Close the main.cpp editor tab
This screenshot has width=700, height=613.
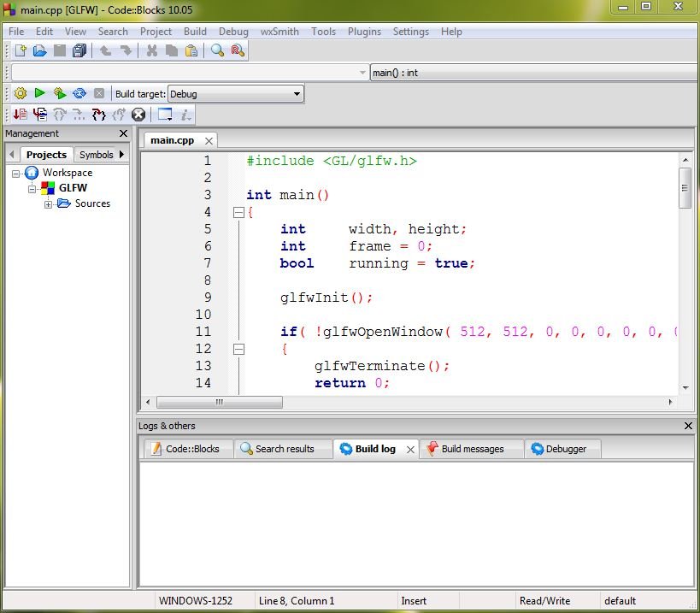click(209, 141)
